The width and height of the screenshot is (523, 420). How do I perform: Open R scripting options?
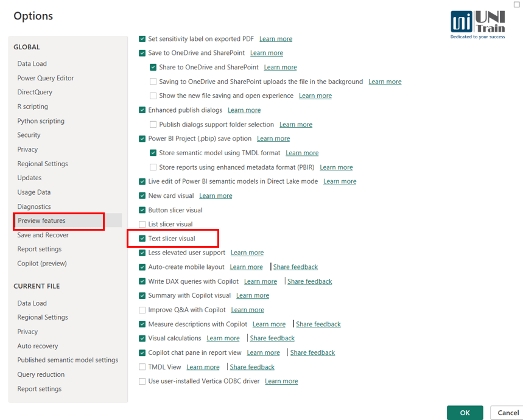(33, 107)
